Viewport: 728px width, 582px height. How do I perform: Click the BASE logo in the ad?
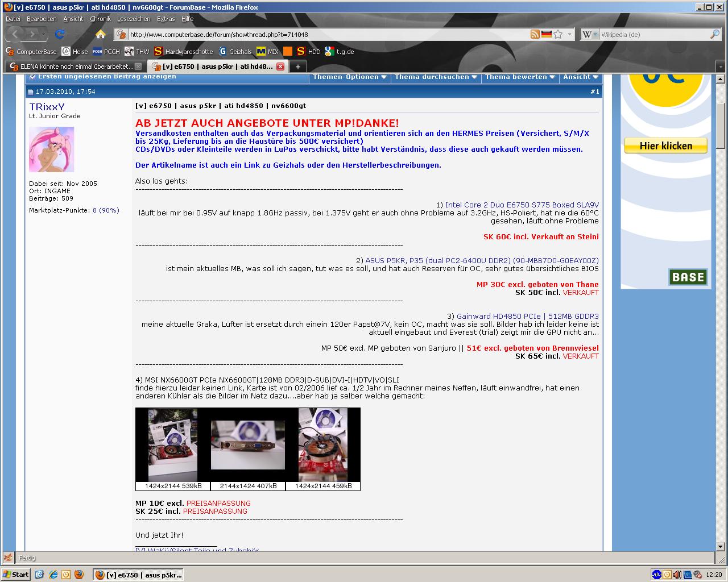pyautogui.click(x=688, y=277)
